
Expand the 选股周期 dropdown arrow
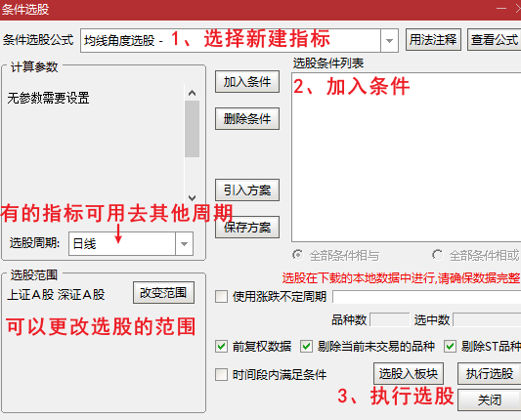point(184,244)
